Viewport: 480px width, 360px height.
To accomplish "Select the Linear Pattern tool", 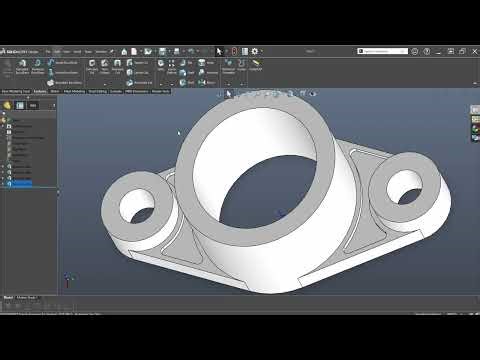I will [x=171, y=67].
